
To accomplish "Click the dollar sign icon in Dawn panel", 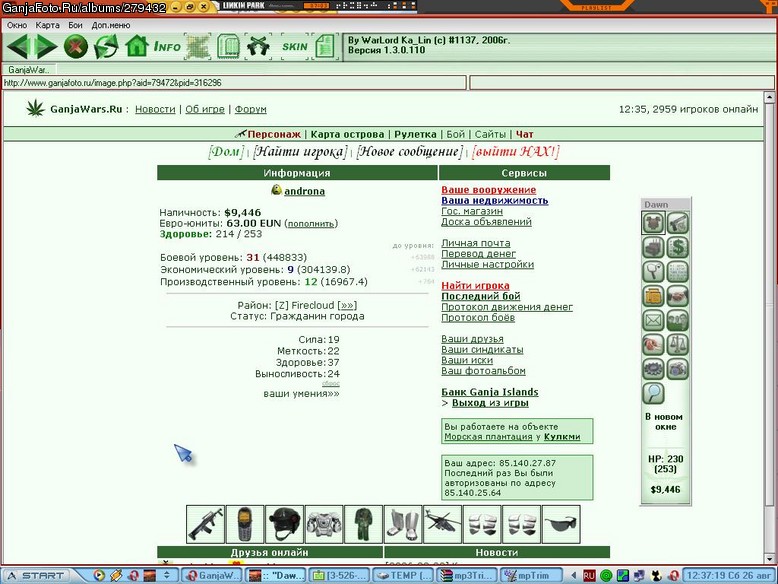I will [x=677, y=247].
